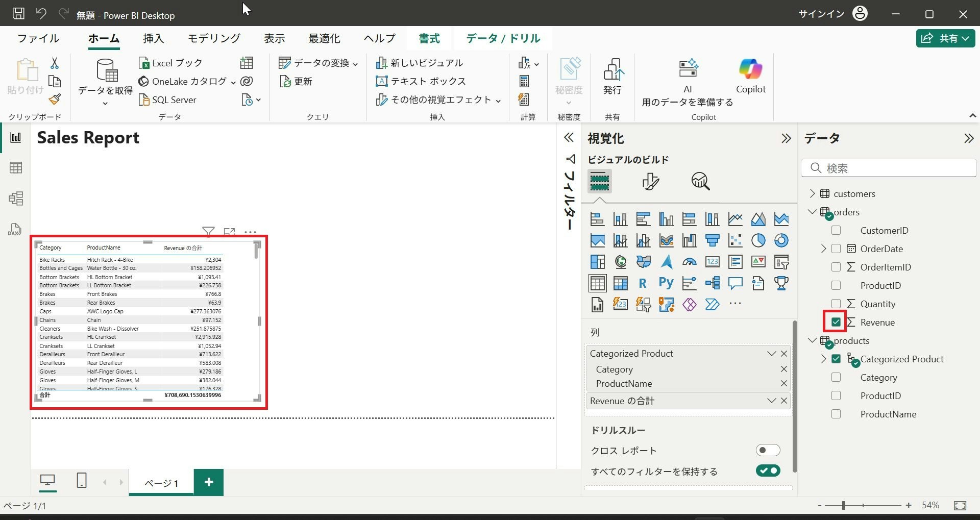Open focus mode for the table visual
Screen dimensions: 980x520
point(230,232)
